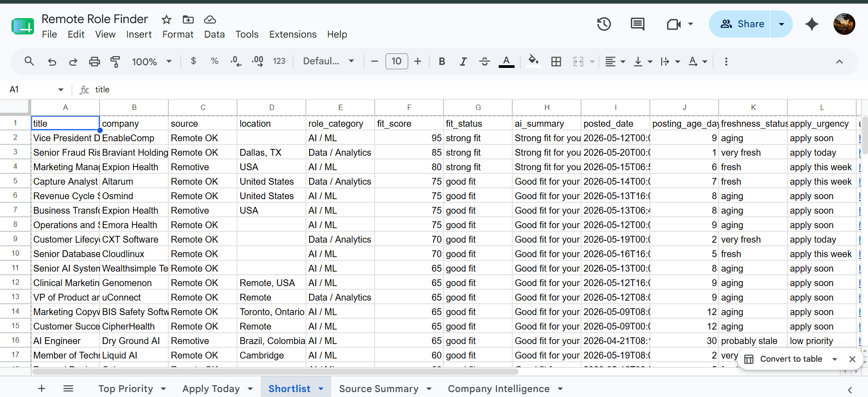
Task: Select the column F header
Action: (409, 107)
